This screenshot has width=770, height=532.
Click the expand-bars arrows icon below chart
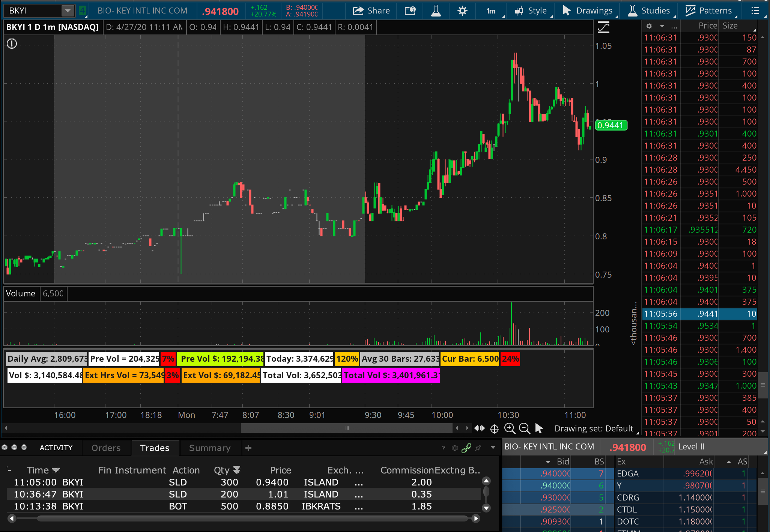pyautogui.click(x=480, y=428)
